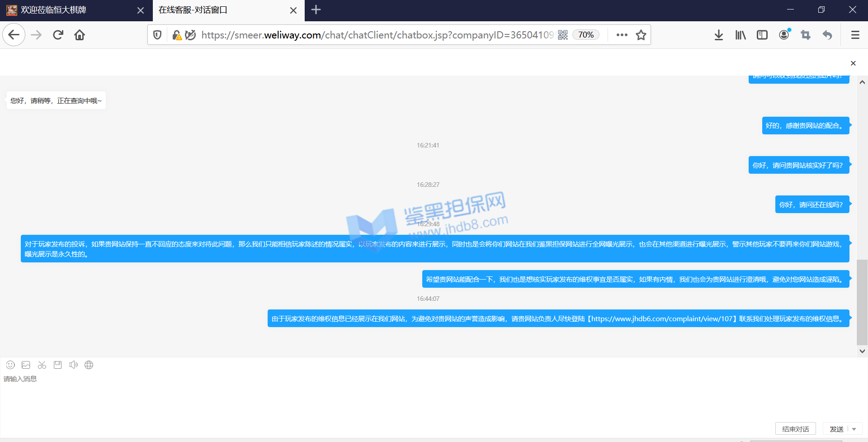868x442 pixels.
Task: Click the tracking protection shield icon
Action: click(157, 35)
